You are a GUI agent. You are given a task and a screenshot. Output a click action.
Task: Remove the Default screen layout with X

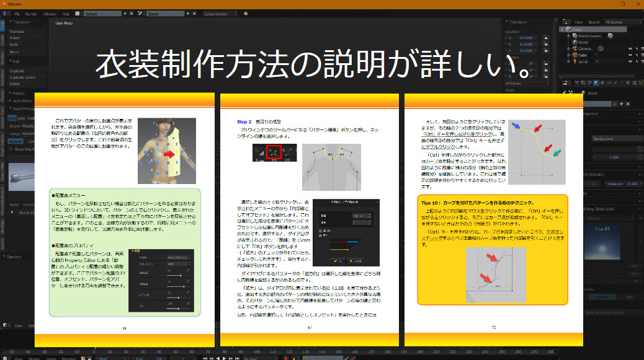point(132,14)
